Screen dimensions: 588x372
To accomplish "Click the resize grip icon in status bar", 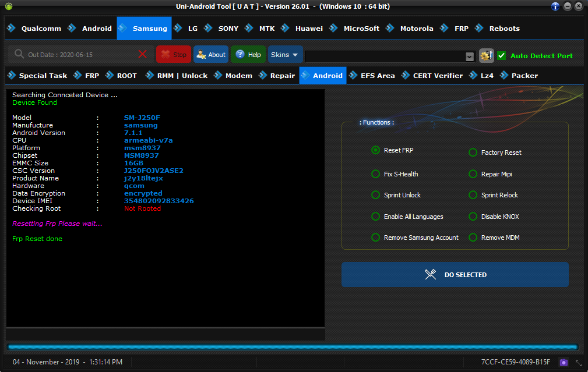I will pos(578,362).
